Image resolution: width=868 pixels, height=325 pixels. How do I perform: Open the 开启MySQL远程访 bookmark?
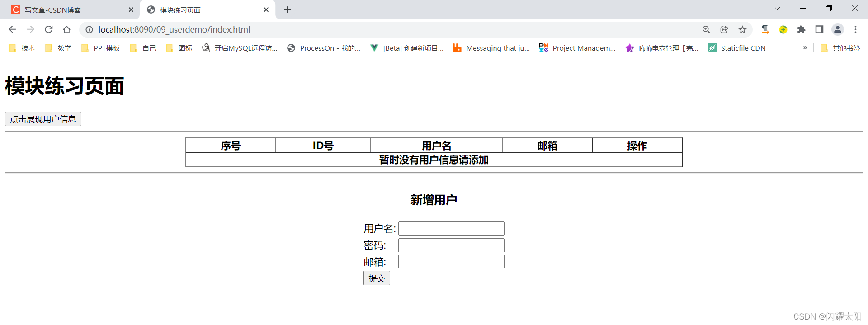[240, 48]
